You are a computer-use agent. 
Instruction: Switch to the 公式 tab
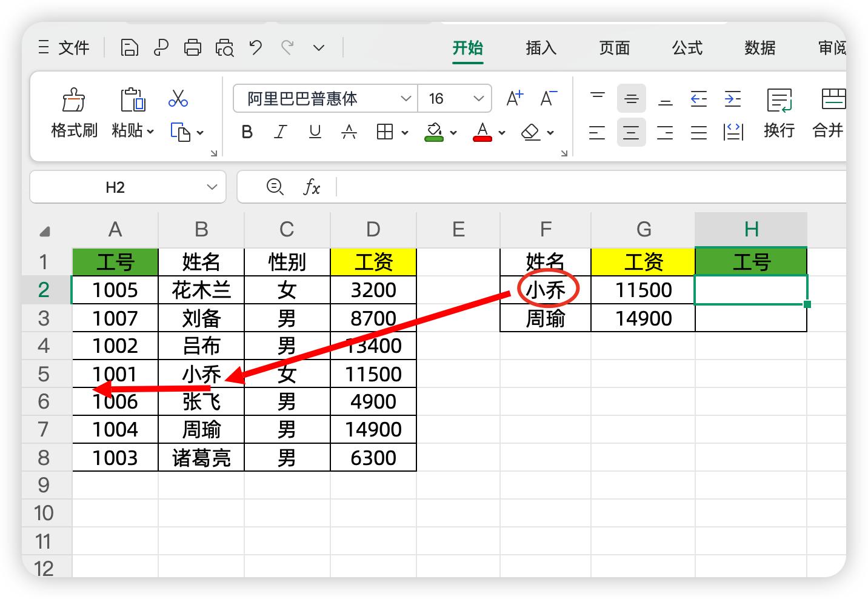[687, 47]
